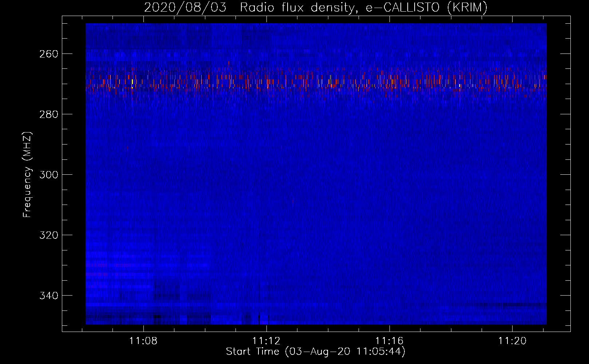Click the 320 frequency tick label
Viewport: 589px width, 364px height.
tap(49, 235)
